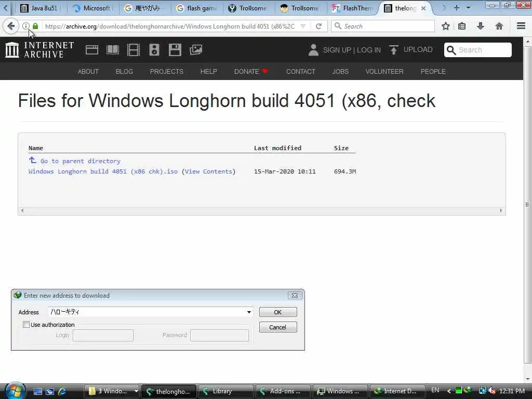Click Go to parent directory link

coord(80,161)
